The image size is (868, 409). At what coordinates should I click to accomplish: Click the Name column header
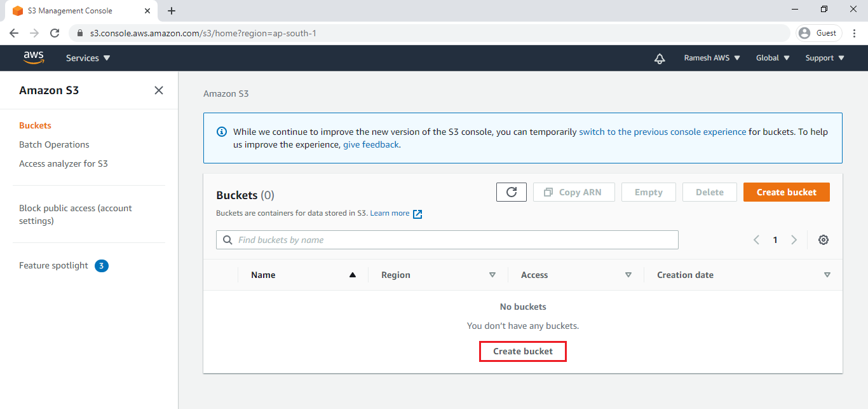click(263, 275)
